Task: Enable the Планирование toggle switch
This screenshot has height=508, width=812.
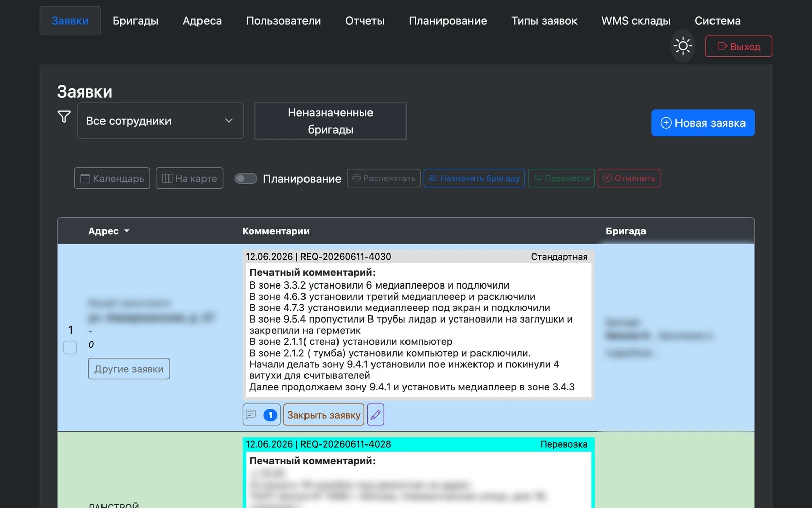Action: (246, 178)
